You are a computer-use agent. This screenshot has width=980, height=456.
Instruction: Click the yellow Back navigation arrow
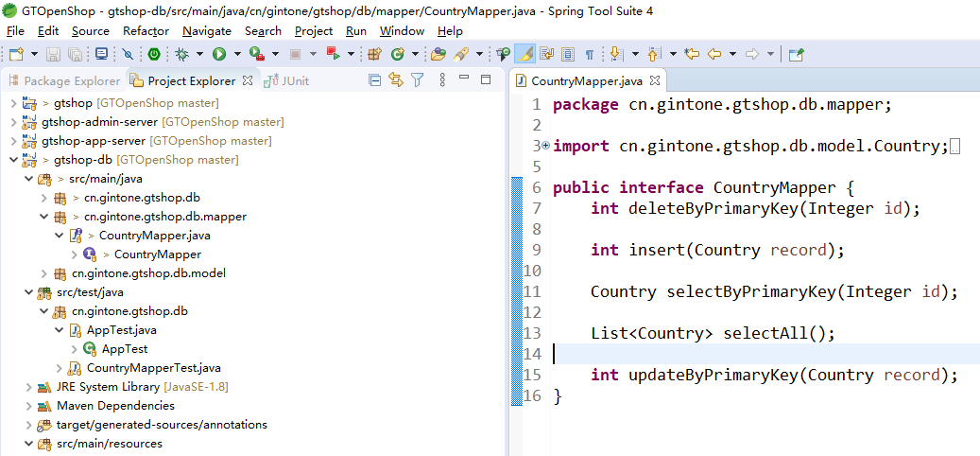tap(714, 55)
